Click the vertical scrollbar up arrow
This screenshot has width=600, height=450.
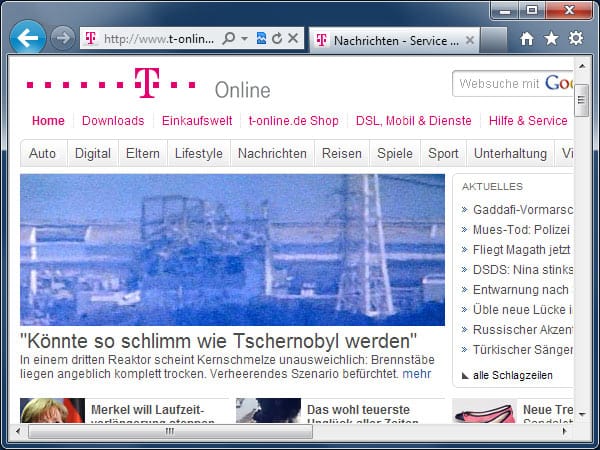(x=582, y=66)
